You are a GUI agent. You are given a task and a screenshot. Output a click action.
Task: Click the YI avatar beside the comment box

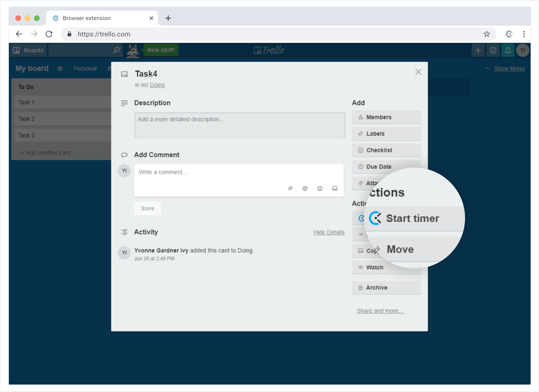point(124,171)
